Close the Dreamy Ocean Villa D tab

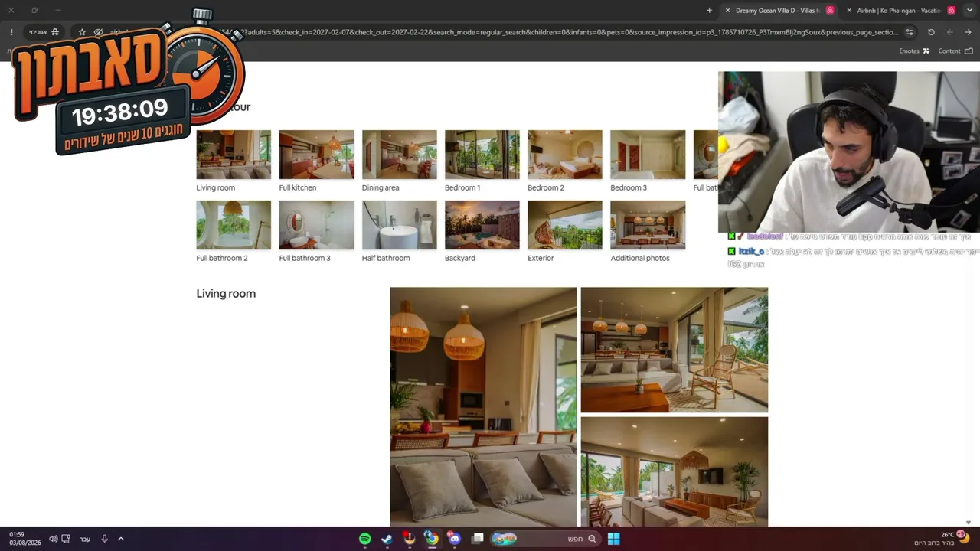pyautogui.click(x=727, y=11)
